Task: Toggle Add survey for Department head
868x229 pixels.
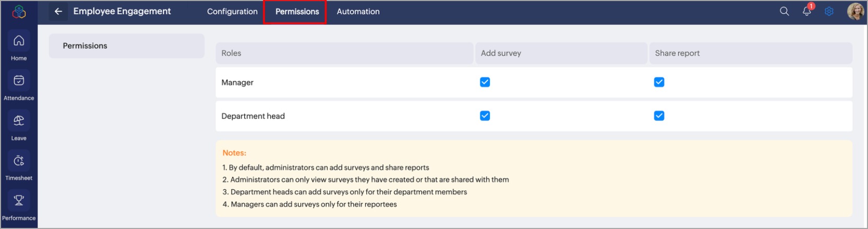Action: point(485,116)
